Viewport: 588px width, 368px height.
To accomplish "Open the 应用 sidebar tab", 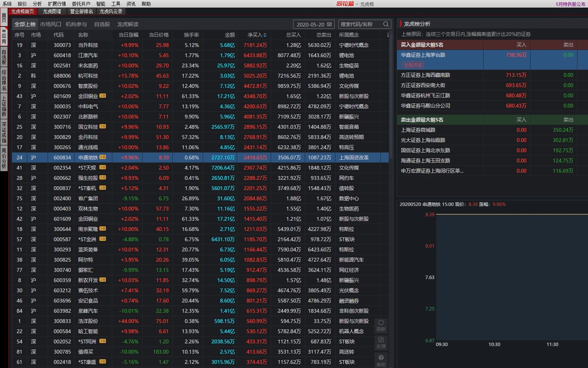I will [x=4, y=36].
